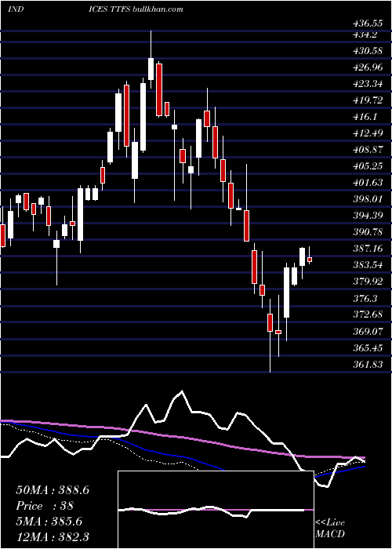Select the 390.78 price level label
392x549 pixels.
tap(368, 232)
